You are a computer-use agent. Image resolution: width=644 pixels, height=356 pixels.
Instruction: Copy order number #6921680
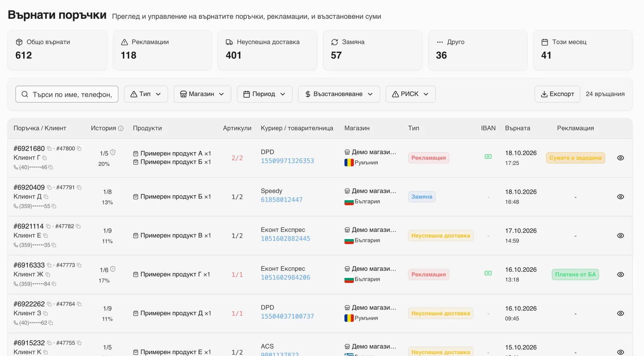49,149
